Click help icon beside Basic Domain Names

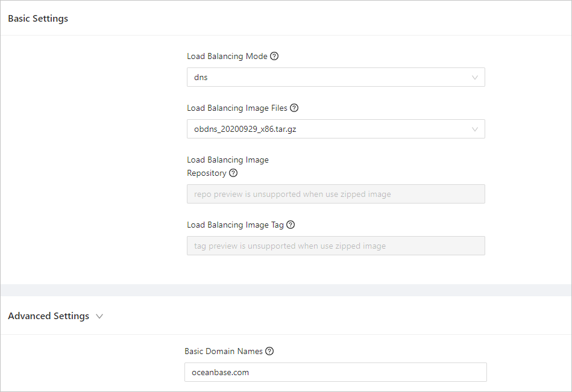tap(269, 351)
